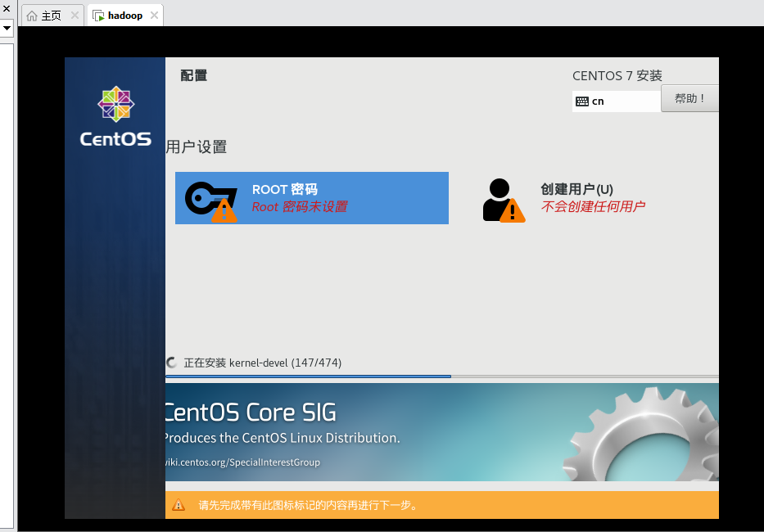Close the left side panel with X
Image resolution: width=764 pixels, height=532 pixels.
[7, 8]
